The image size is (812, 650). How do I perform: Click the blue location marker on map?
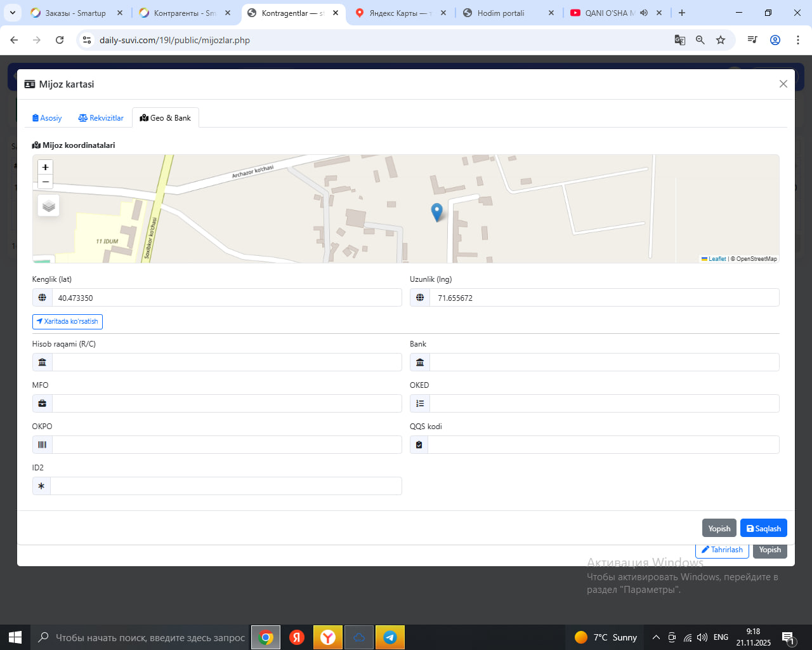pyautogui.click(x=436, y=211)
